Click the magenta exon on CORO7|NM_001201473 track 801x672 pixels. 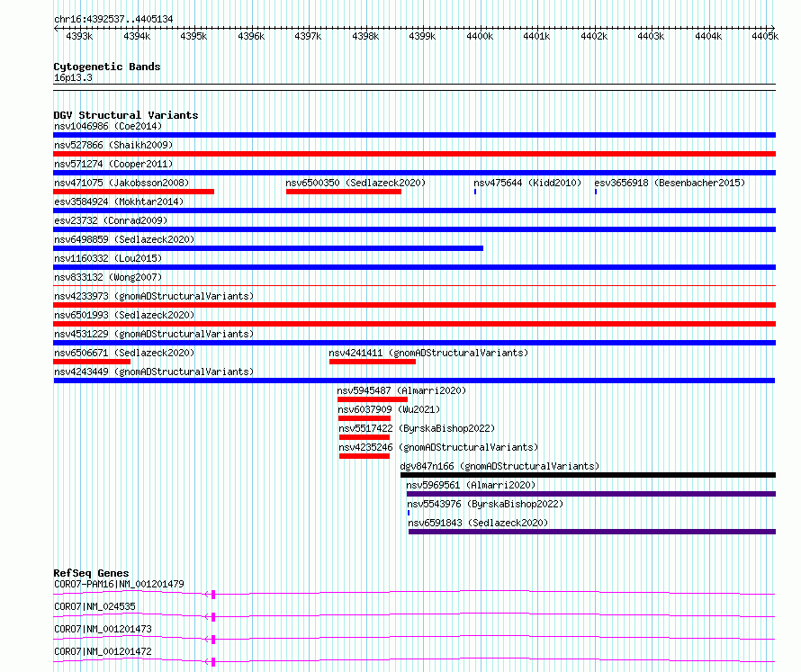(x=213, y=640)
